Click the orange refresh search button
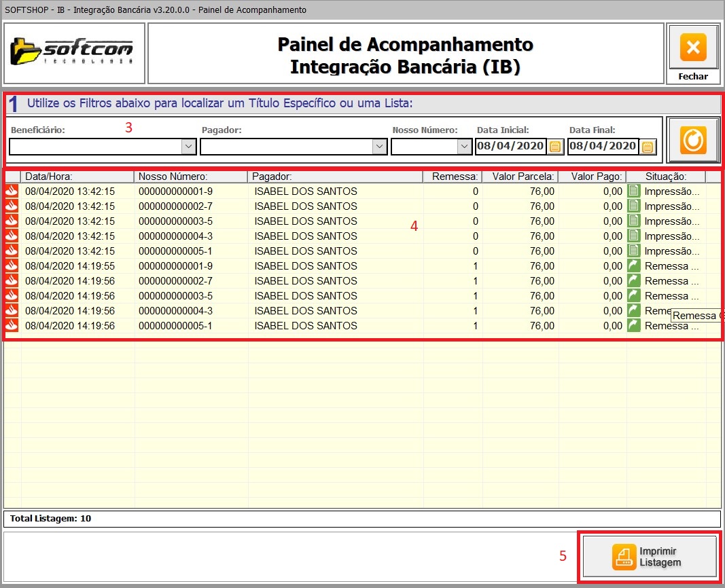Viewport: 725px width, 588px height. point(693,140)
